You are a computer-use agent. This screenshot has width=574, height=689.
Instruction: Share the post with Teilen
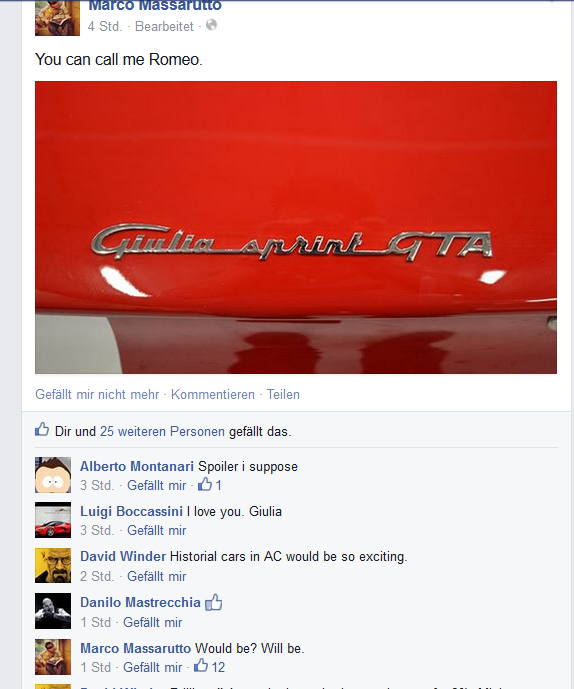pos(283,394)
